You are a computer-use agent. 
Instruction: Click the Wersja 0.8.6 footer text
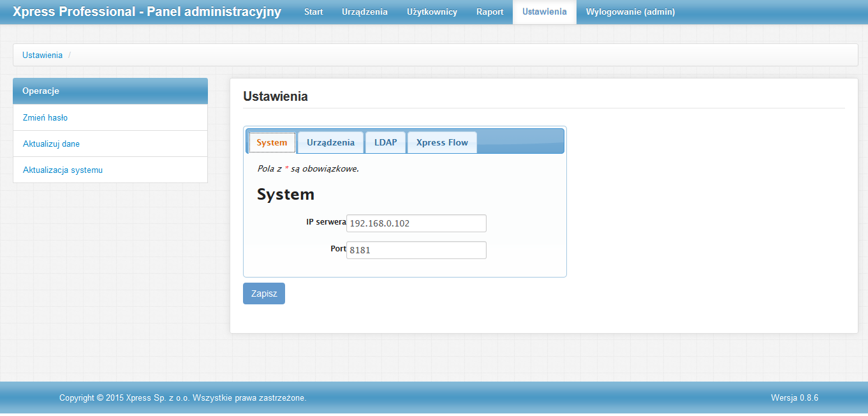[795, 397]
